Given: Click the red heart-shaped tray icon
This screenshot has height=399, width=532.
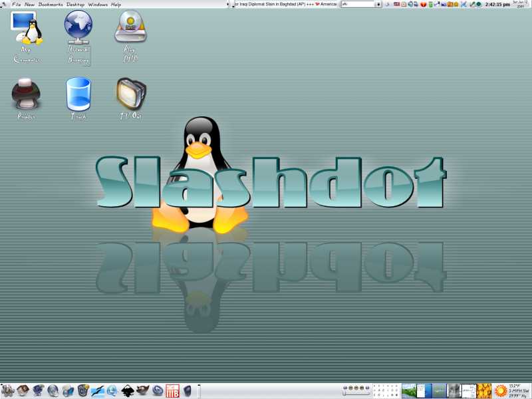Looking at the screenshot, I should 424,5.
